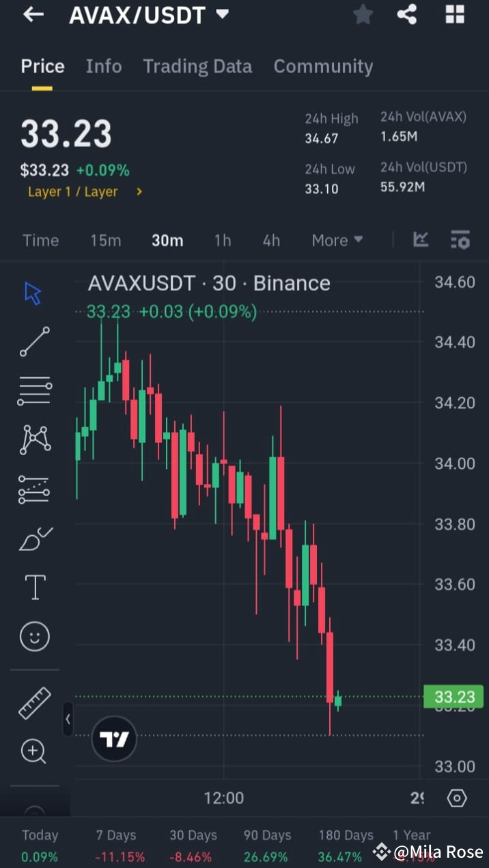The image size is (489, 868).
Task: Choose the long position forecast tool
Action: click(34, 489)
